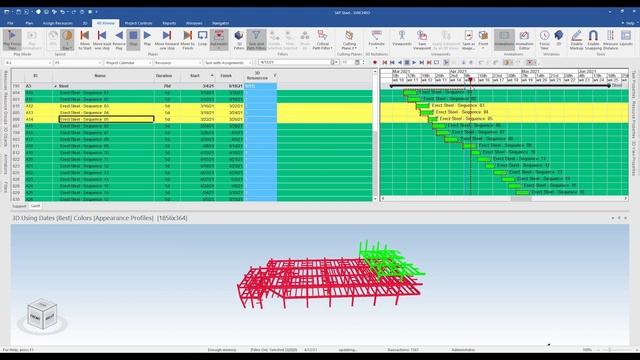Image resolution: width=640 pixels, height=360 pixels.
Task: Open 3D Resources column filter
Action: point(275,76)
